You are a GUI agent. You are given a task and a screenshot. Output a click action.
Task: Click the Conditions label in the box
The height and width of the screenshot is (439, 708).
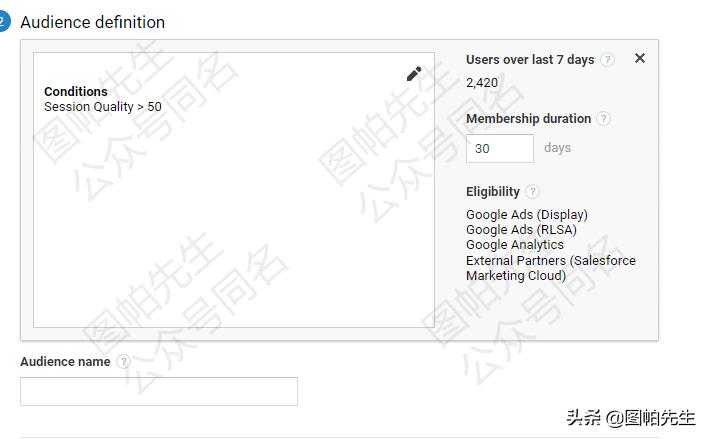[76, 92]
